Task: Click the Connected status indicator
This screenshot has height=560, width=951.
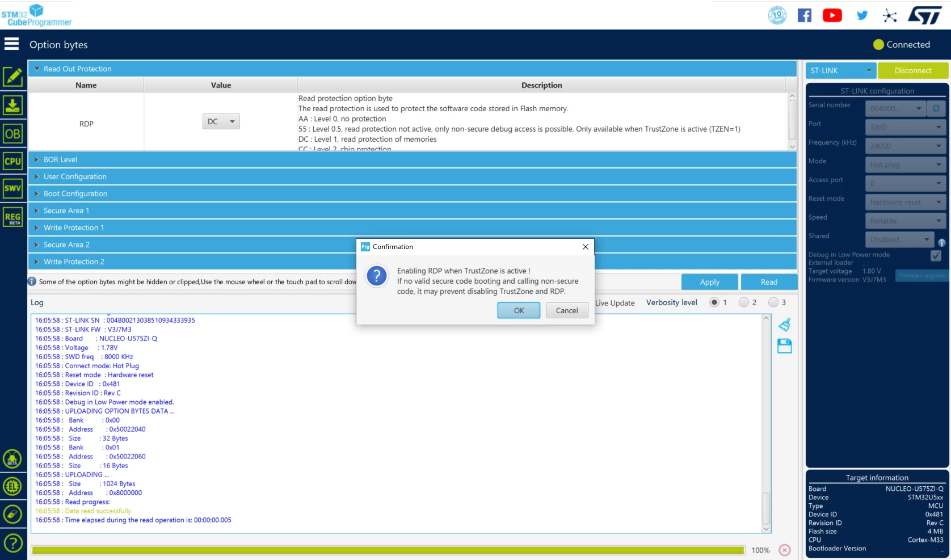Action: [x=902, y=44]
